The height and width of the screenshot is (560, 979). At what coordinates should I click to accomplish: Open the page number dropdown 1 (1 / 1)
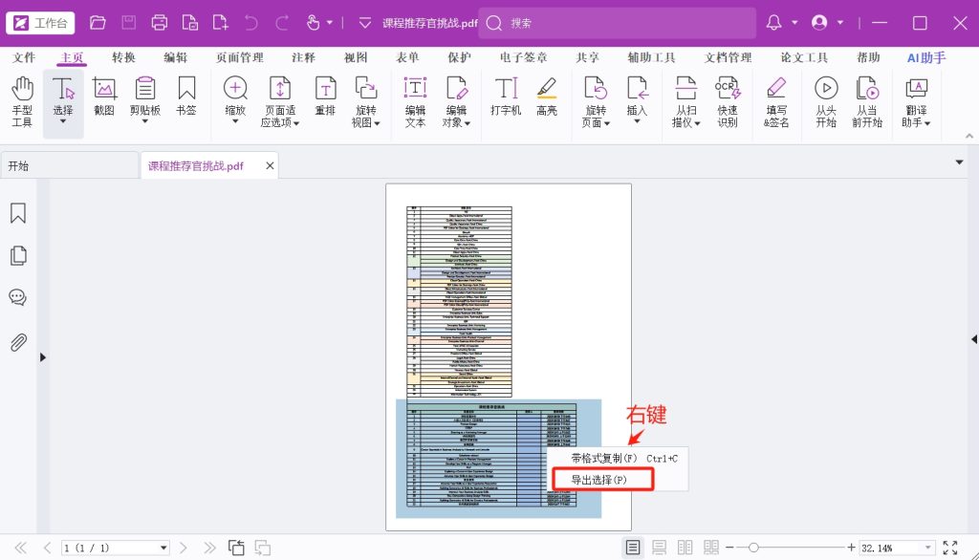click(x=163, y=549)
